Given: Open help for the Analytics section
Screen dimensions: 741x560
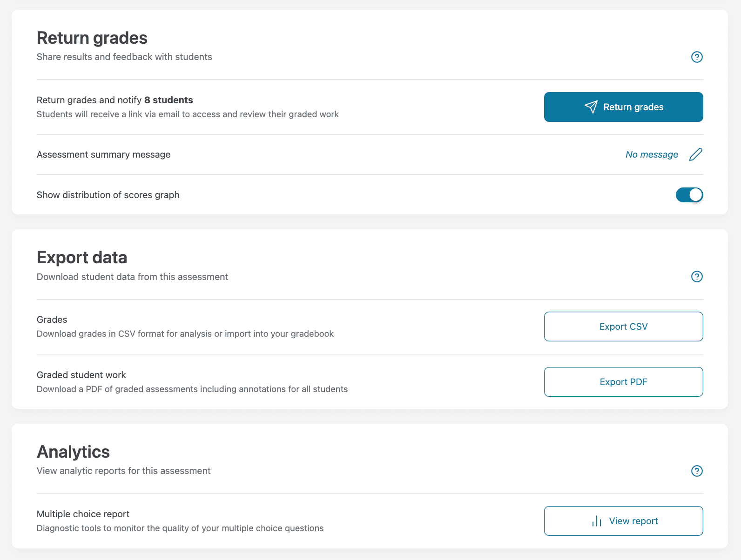Looking at the screenshot, I should tap(697, 471).
